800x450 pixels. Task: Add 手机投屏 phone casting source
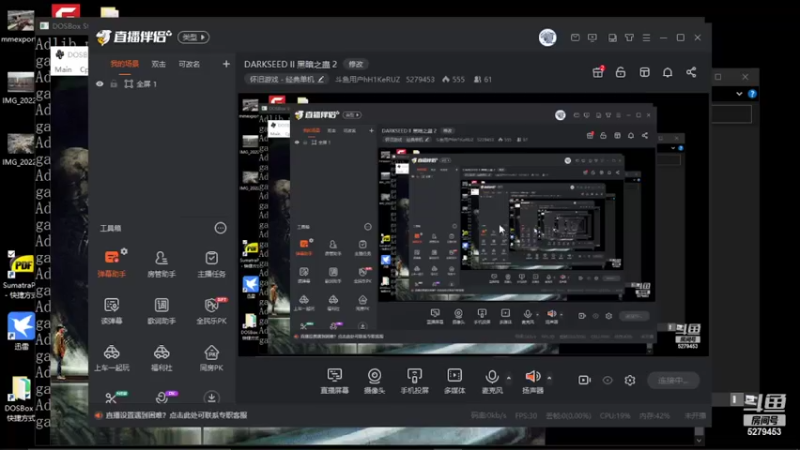(x=414, y=381)
